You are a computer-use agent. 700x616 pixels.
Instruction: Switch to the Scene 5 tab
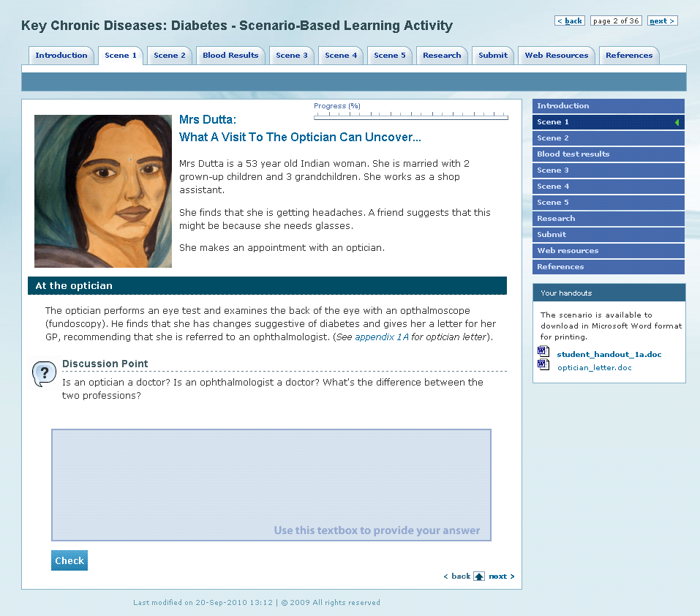coord(390,56)
